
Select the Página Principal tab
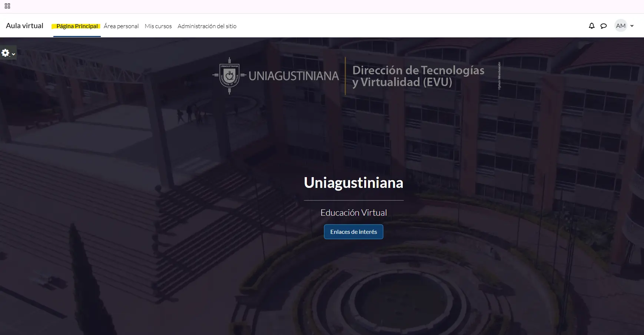(x=77, y=26)
